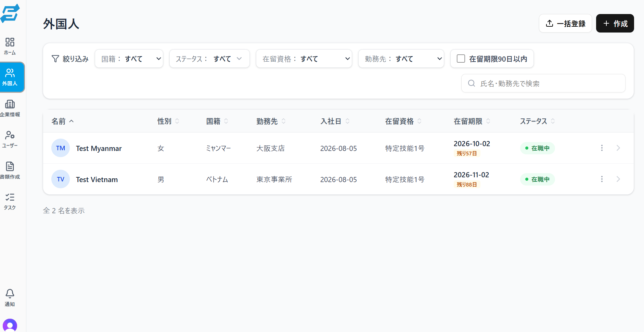Screen dimensions: 644x332
Task: Open the ステータス filter dropdown
Action: 209,59
